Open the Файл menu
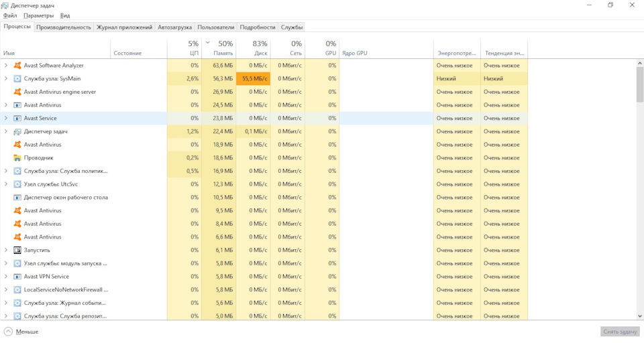644x343 pixels. [x=10, y=15]
